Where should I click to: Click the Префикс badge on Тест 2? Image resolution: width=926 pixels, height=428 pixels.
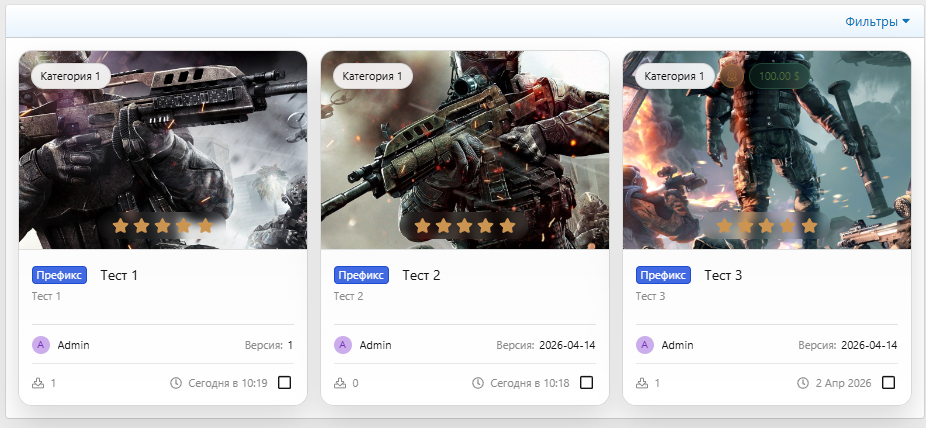point(361,275)
